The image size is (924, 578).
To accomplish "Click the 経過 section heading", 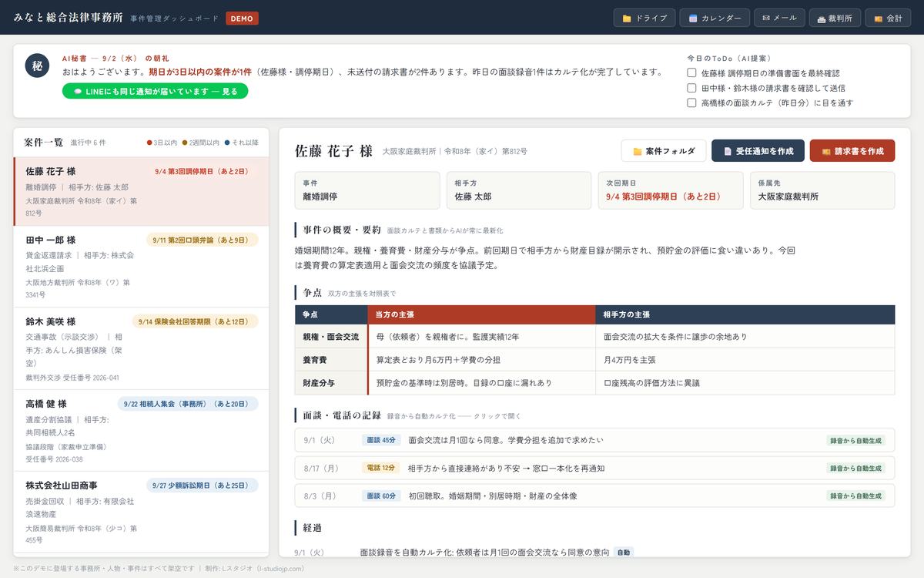I will pyautogui.click(x=313, y=528).
